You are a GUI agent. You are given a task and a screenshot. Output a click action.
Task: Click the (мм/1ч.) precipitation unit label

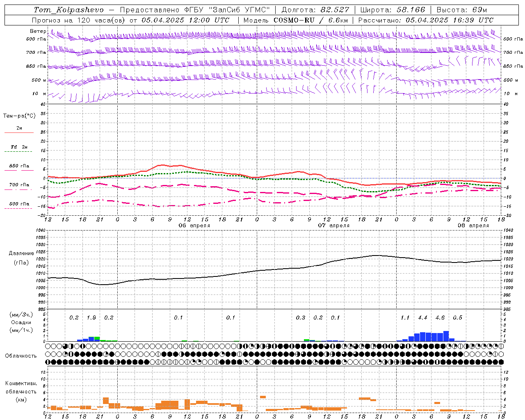point(21,330)
